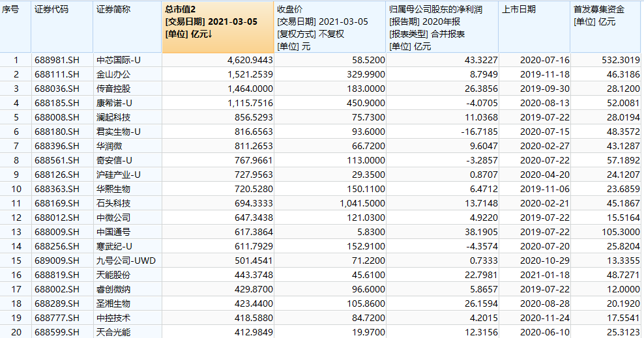Click market value 856.5293
Image resolution: width=644 pixels, height=338 pixels.
click(254, 117)
